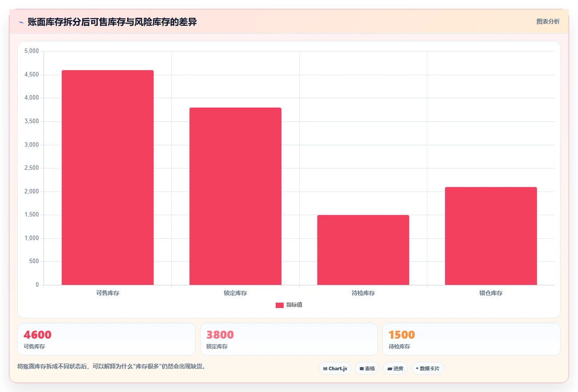Select the 可售库存 bar in the chart
Screen dimensions: 578x392
pos(108,177)
